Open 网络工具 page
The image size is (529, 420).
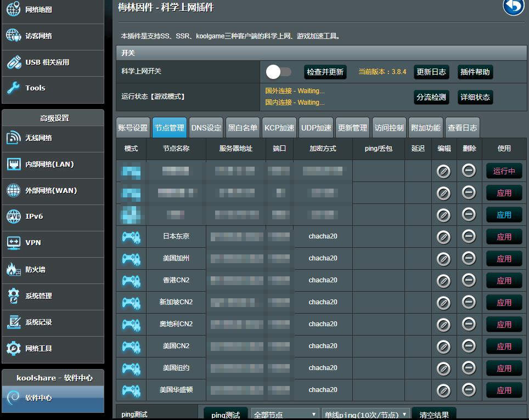(53, 348)
